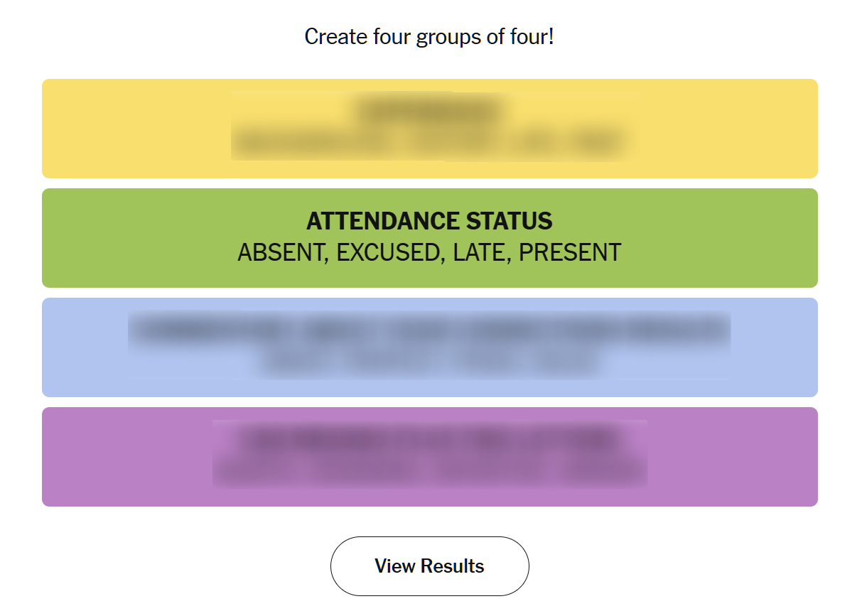The image size is (862, 616).
Task: Click the View Results button
Action: (429, 566)
